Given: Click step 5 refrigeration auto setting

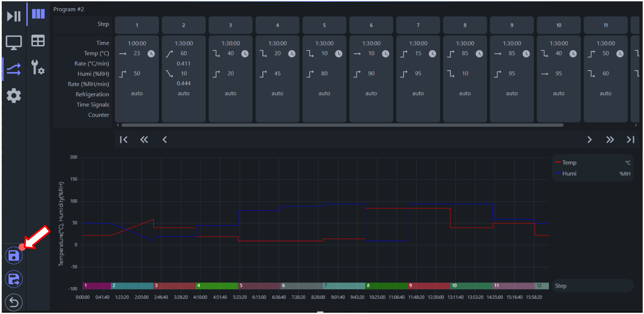Looking at the screenshot, I should click(x=324, y=94).
